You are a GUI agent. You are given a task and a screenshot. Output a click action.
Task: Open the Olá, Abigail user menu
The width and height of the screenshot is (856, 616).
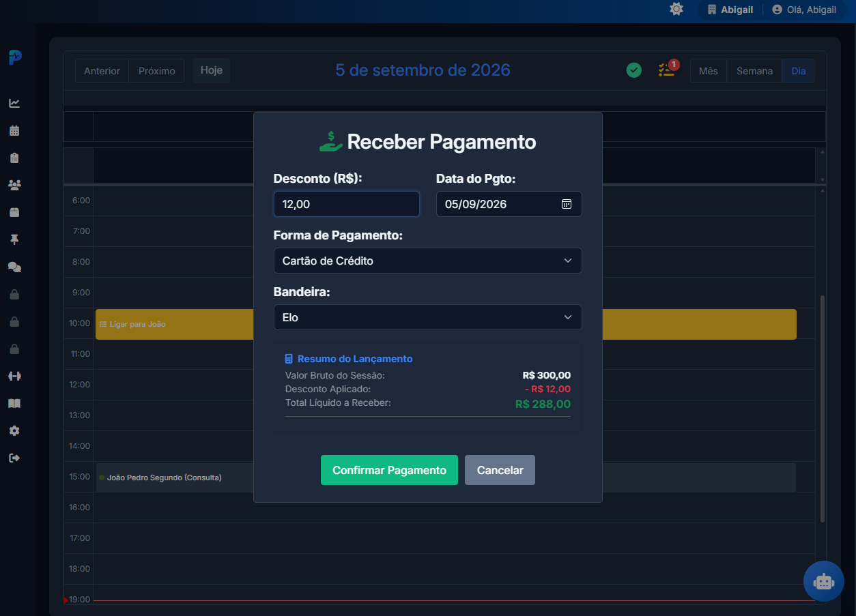coord(804,10)
